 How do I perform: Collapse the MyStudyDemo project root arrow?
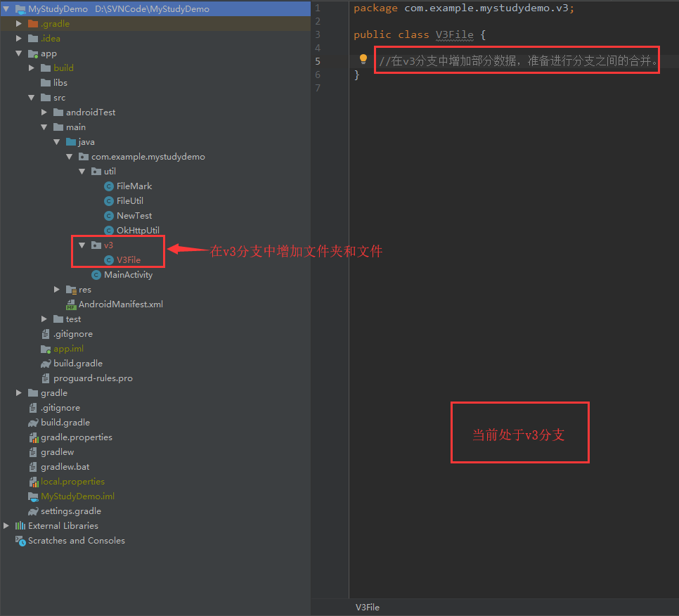tap(6, 8)
